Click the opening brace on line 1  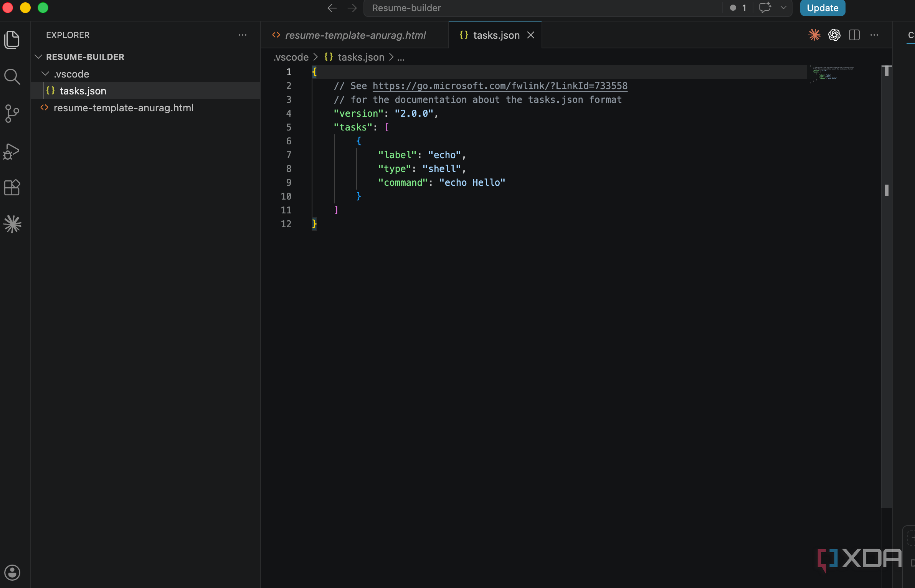click(314, 72)
